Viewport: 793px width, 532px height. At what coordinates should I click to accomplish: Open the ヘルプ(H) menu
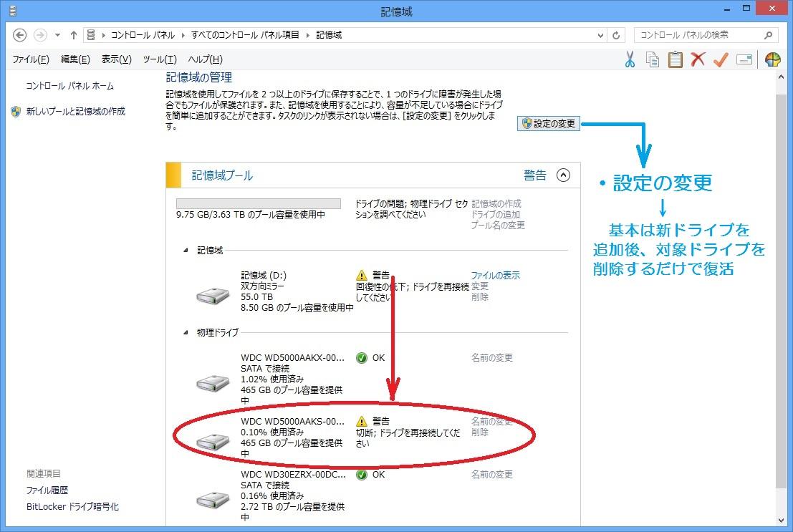[x=205, y=59]
